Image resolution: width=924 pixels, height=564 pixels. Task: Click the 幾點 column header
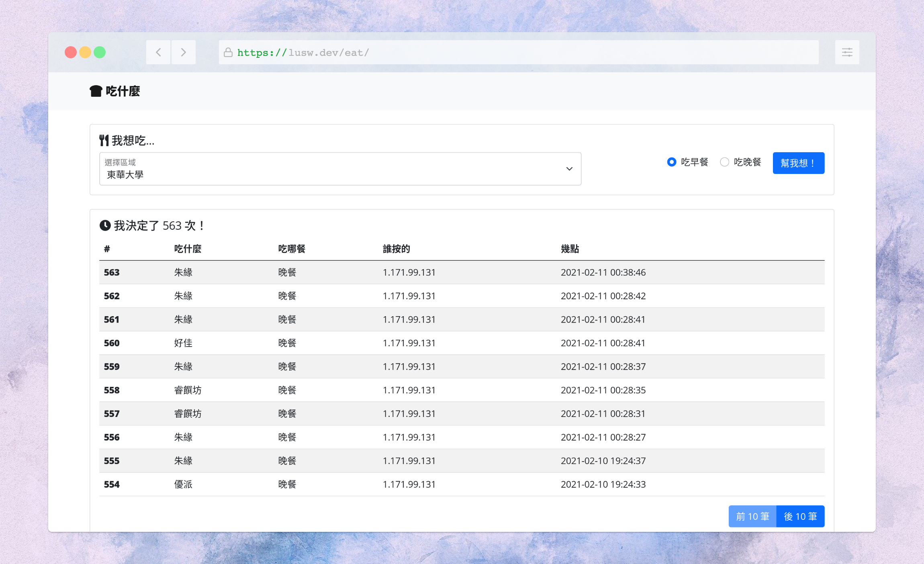570,249
